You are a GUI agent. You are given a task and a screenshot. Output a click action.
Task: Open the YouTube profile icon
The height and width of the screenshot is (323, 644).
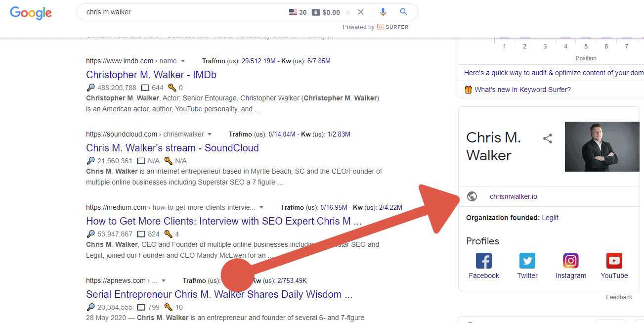[614, 261]
